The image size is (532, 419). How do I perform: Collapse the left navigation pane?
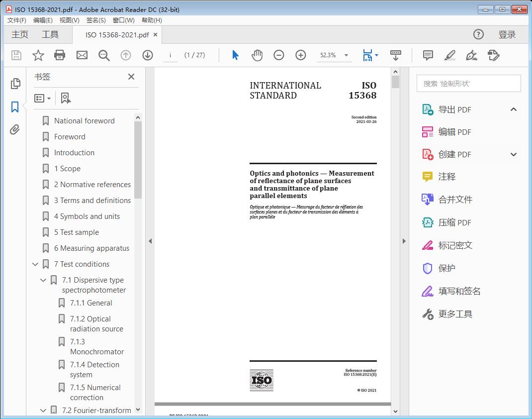pyautogui.click(x=150, y=241)
